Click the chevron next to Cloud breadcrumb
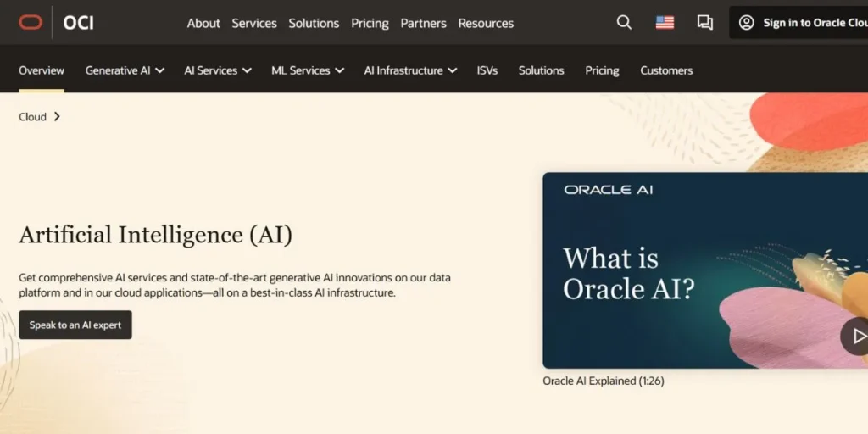The height and width of the screenshot is (434, 868). [57, 117]
